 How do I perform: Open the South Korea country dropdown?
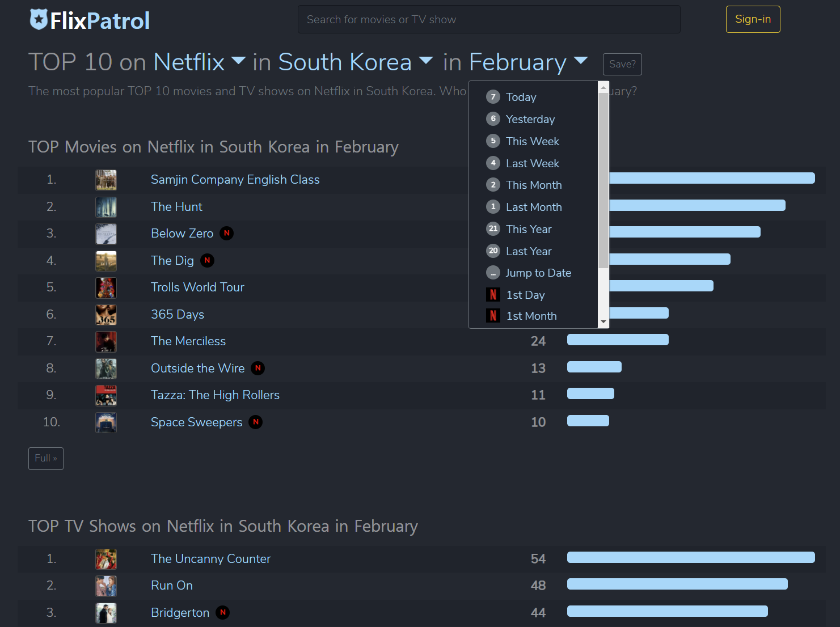click(356, 62)
